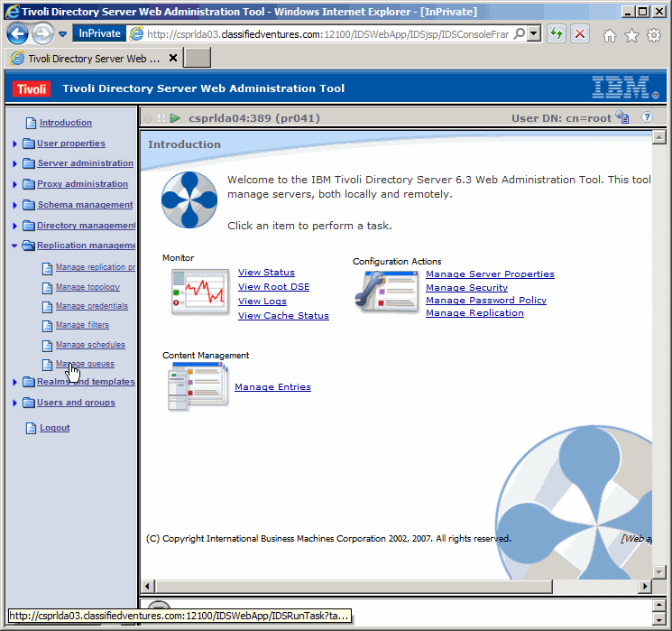This screenshot has width=672, height=631.
Task: Expand the Server administration tree node
Action: [x=15, y=164]
